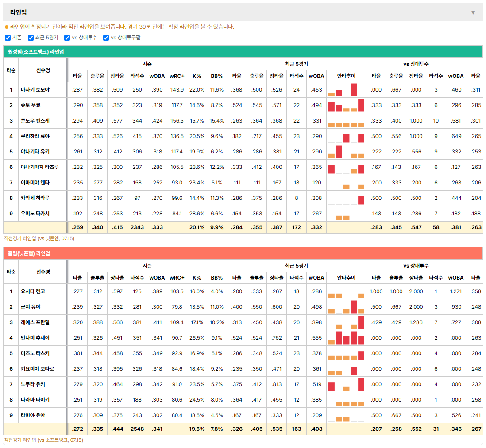Open 군지 유야 hit trend chart

coord(346,307)
